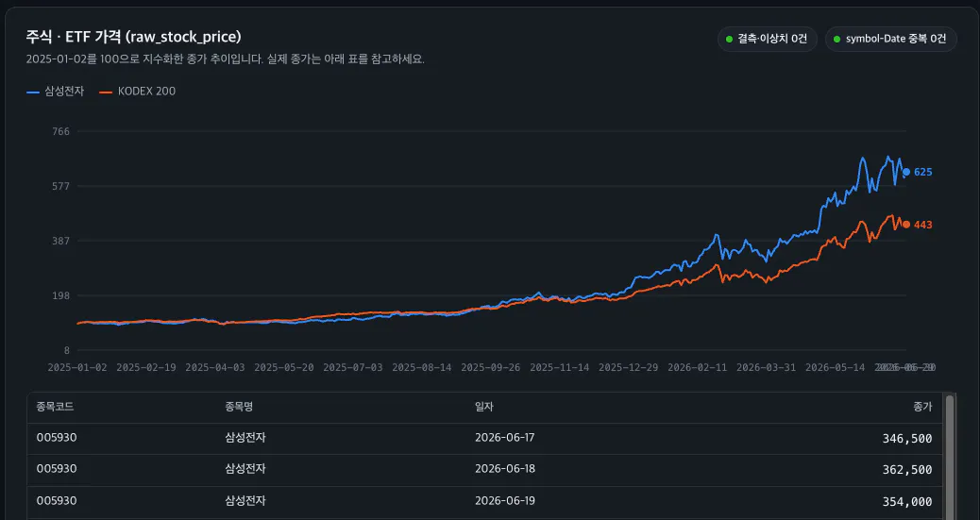
Task: Click the 346,500 closing price cell
Action: click(907, 439)
